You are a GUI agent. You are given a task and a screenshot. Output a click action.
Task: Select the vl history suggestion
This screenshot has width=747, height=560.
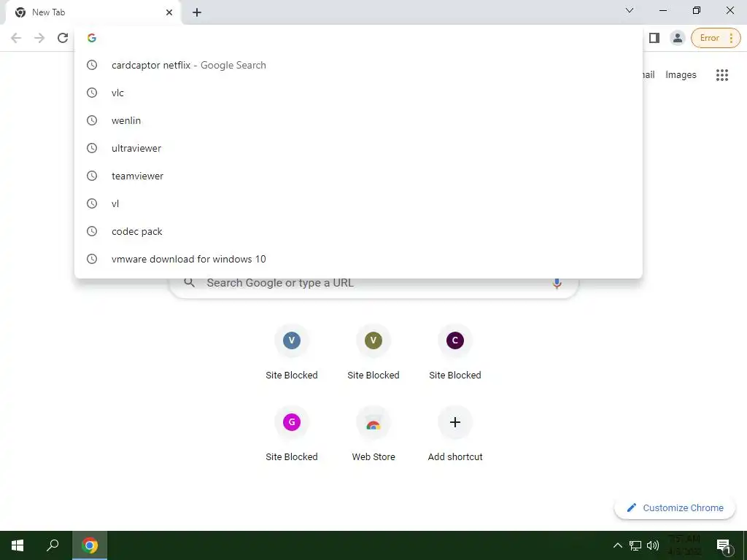pyautogui.click(x=358, y=203)
